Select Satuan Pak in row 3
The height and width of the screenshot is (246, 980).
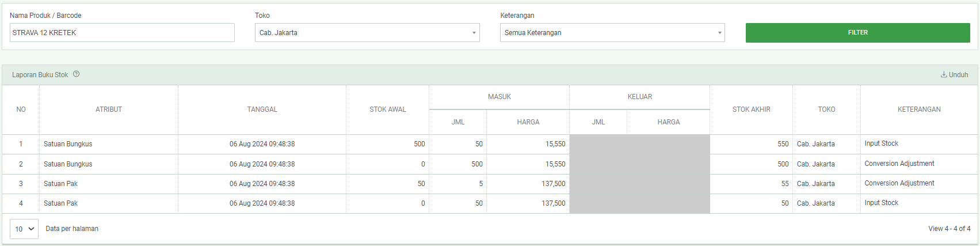(60, 184)
